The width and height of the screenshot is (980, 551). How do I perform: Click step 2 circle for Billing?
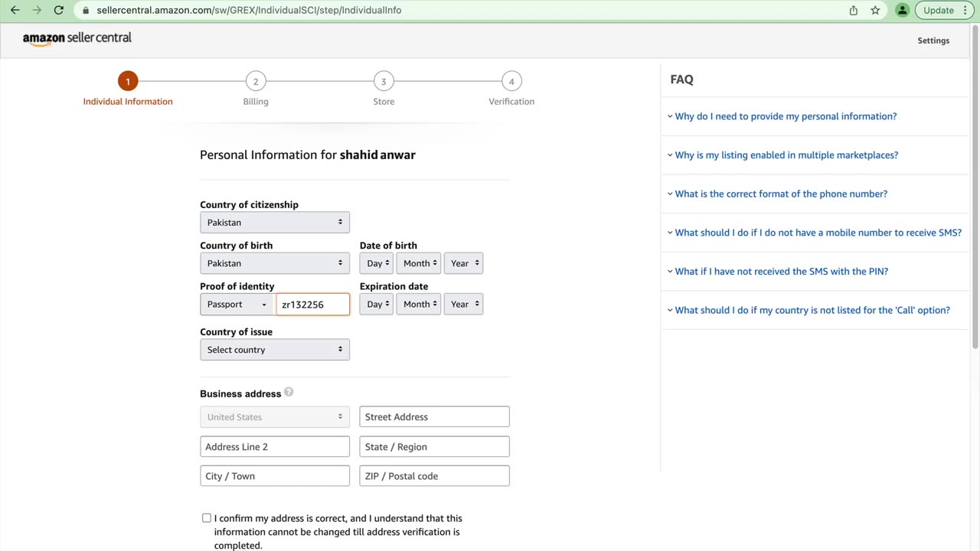click(256, 81)
